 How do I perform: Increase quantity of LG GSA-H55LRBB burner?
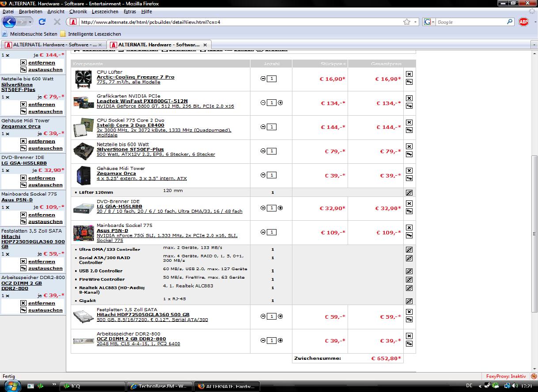(x=280, y=208)
